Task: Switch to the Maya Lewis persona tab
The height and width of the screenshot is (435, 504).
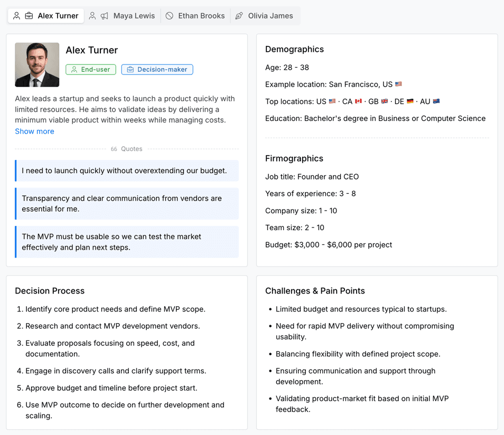Action: pos(134,16)
